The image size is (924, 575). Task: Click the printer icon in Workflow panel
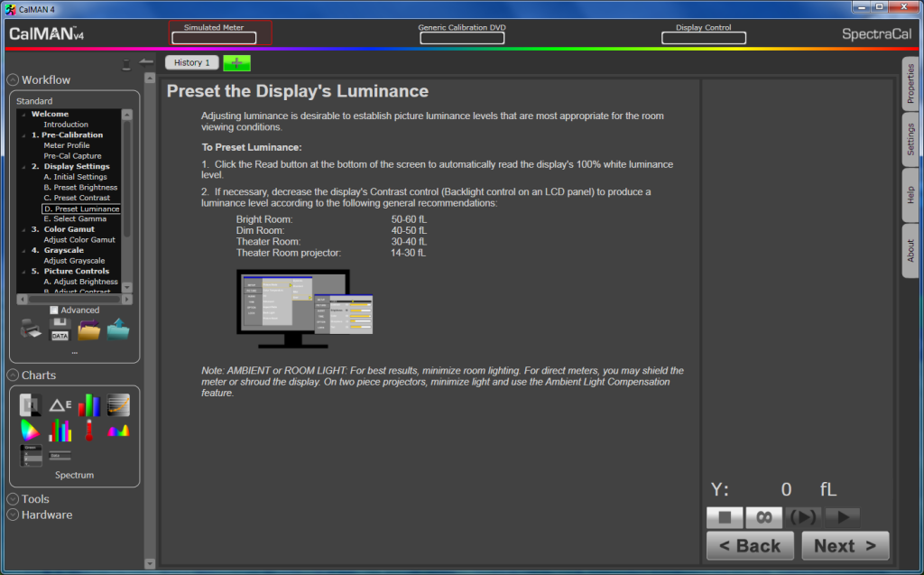pos(31,330)
